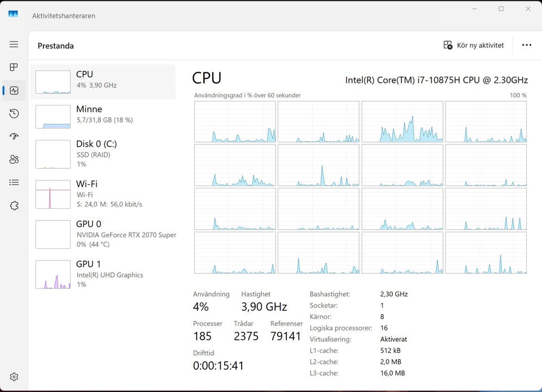Click the S: 24,0 M: 56,0 kbit/s Wi-Fi speed
The image size is (542, 392).
pyautogui.click(x=109, y=205)
